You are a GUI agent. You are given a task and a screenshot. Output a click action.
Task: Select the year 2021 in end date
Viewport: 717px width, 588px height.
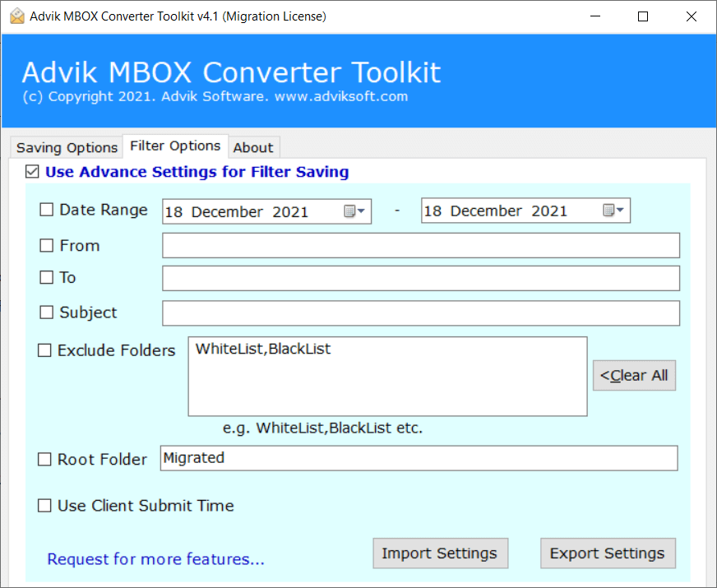[549, 211]
